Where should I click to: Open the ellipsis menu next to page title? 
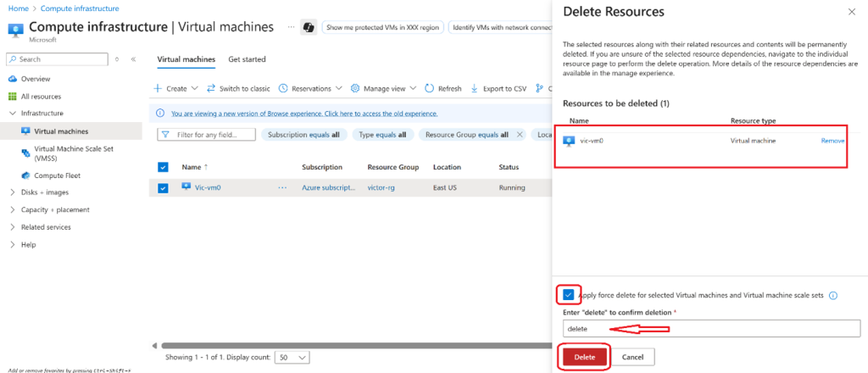coord(292,26)
